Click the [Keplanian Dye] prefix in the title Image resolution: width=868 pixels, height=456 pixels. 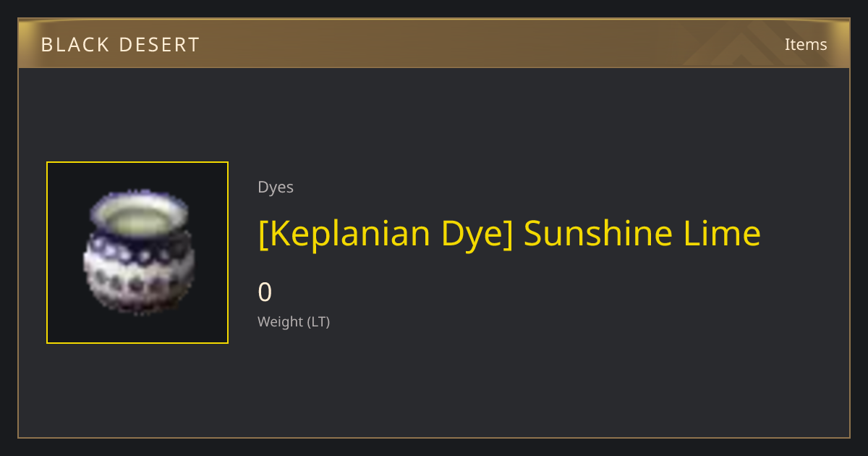pyautogui.click(x=386, y=234)
